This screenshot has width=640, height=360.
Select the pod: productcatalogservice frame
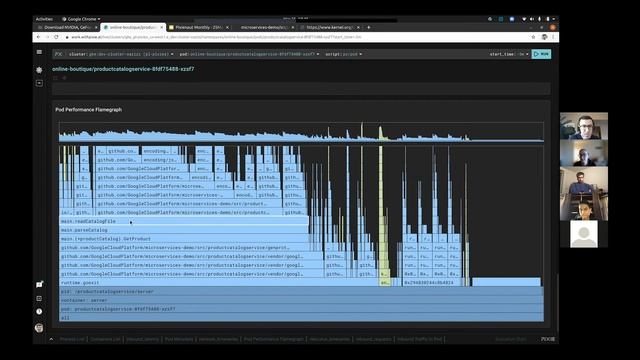click(301, 309)
